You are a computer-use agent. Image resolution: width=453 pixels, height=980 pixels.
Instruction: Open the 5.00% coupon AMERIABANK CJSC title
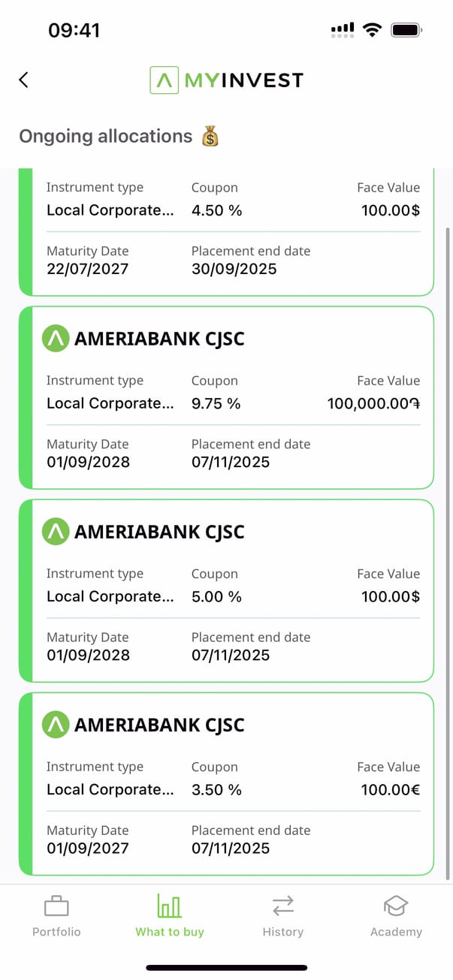coord(159,532)
